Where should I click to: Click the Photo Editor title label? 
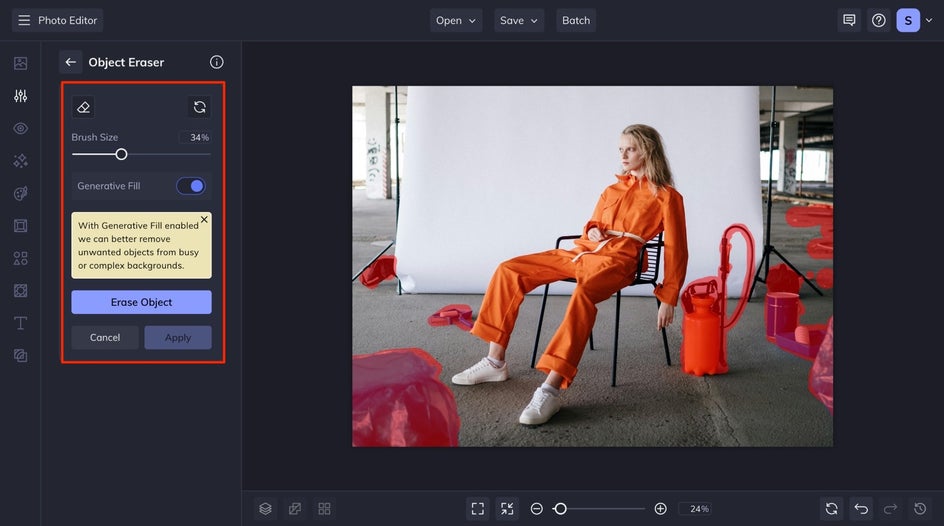pos(67,20)
